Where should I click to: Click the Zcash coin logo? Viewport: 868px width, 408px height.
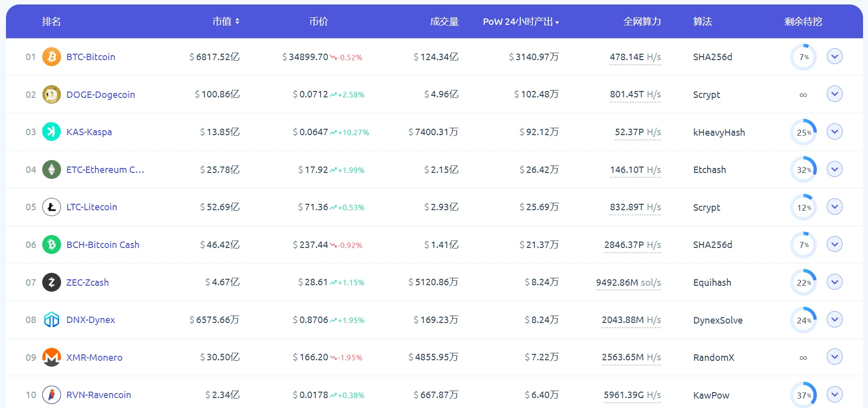52,282
